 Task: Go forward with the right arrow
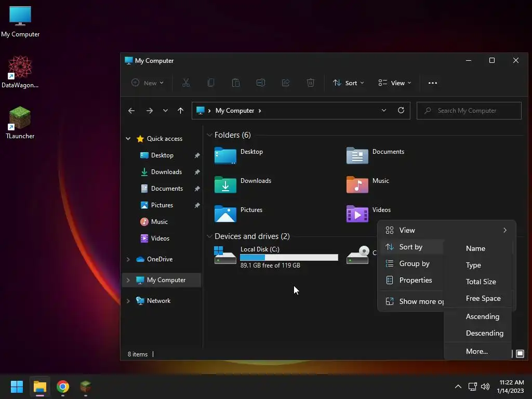click(149, 111)
